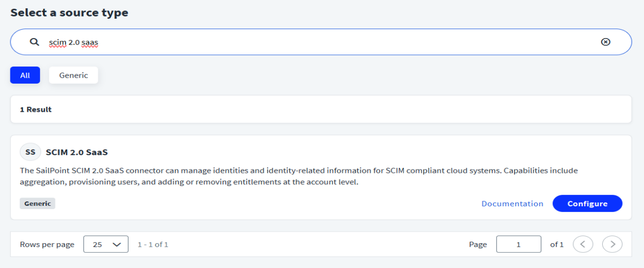Click the SS connector avatar icon
Screen dimensions: 644x268
(30, 152)
